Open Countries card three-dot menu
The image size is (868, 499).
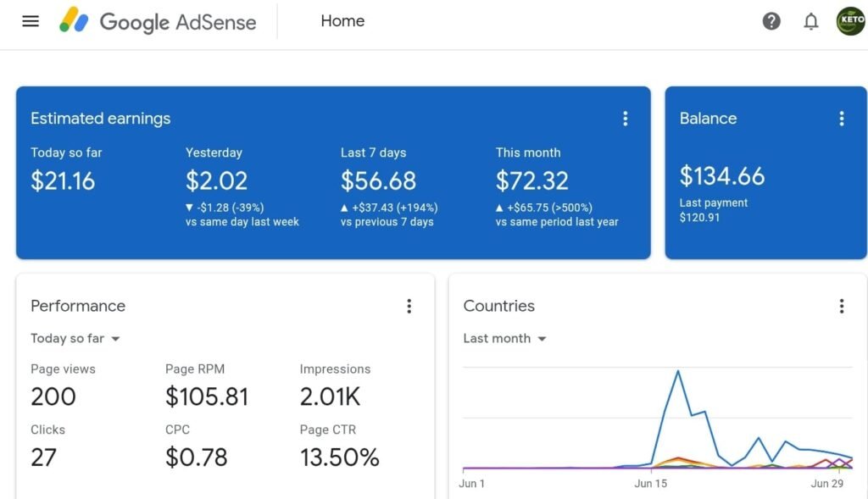tap(842, 306)
